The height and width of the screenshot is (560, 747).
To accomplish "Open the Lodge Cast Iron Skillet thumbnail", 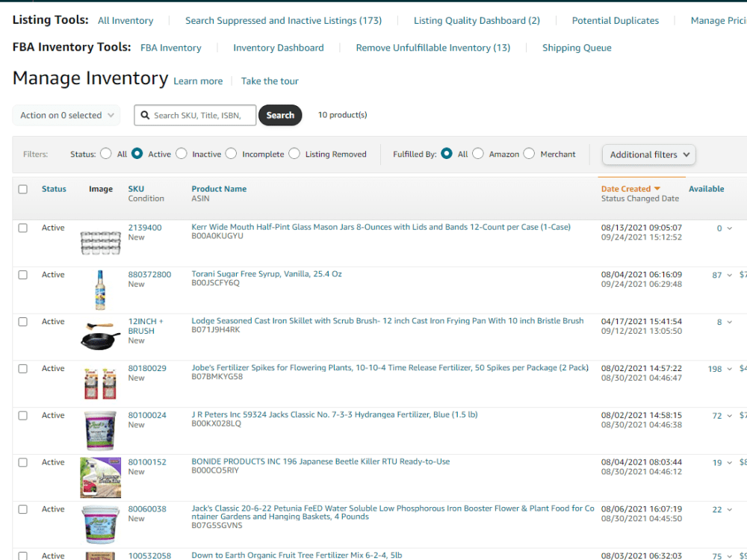I will point(101,337).
